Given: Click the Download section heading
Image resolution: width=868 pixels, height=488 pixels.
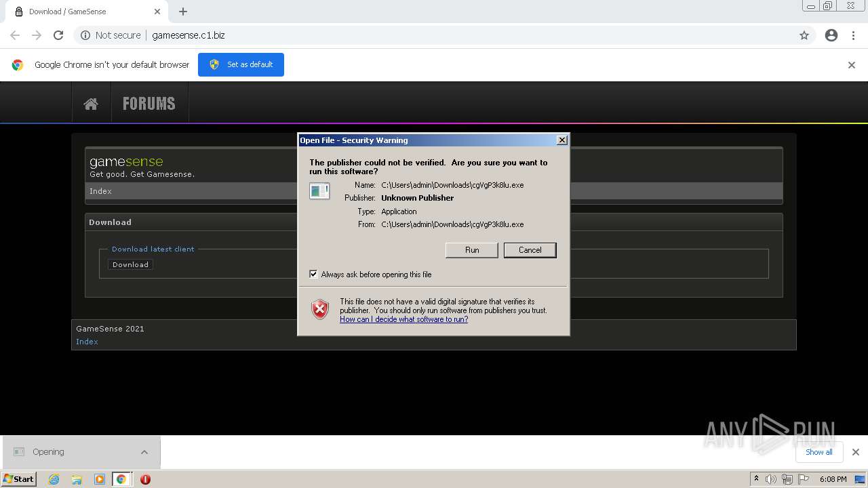Looking at the screenshot, I should click(110, 222).
